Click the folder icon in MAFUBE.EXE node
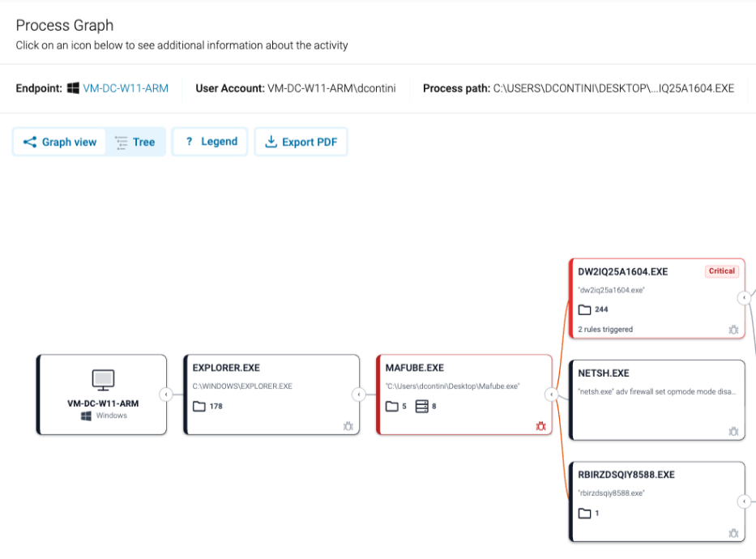The height and width of the screenshot is (559, 756). pos(392,406)
